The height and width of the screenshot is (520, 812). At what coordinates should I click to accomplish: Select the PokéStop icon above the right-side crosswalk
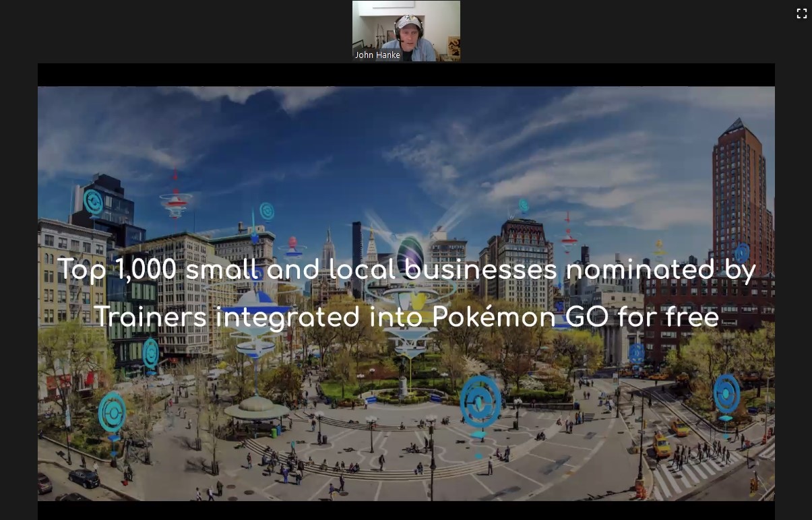coord(726,393)
